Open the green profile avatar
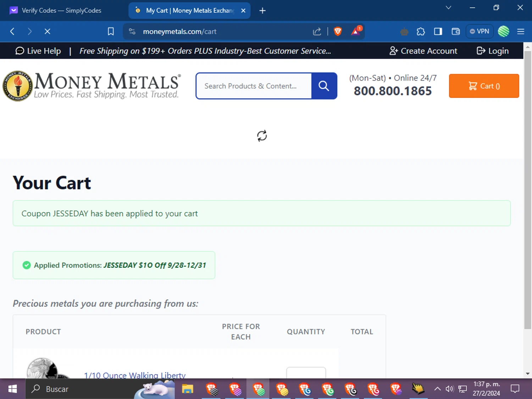The image size is (532, 399). tap(504, 32)
